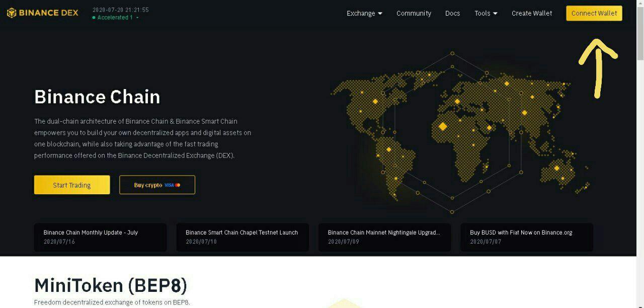Expand the Tools dropdown menu
This screenshot has height=308, width=644.
(x=486, y=14)
